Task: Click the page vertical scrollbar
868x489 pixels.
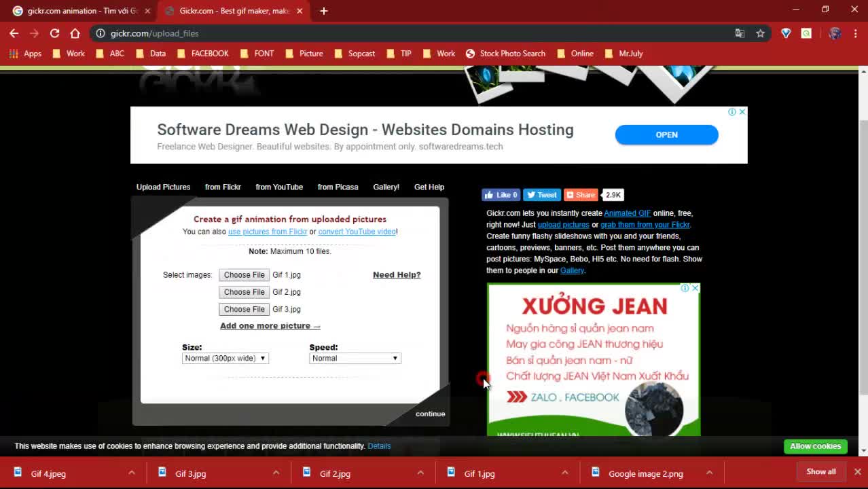Action: tap(863, 258)
